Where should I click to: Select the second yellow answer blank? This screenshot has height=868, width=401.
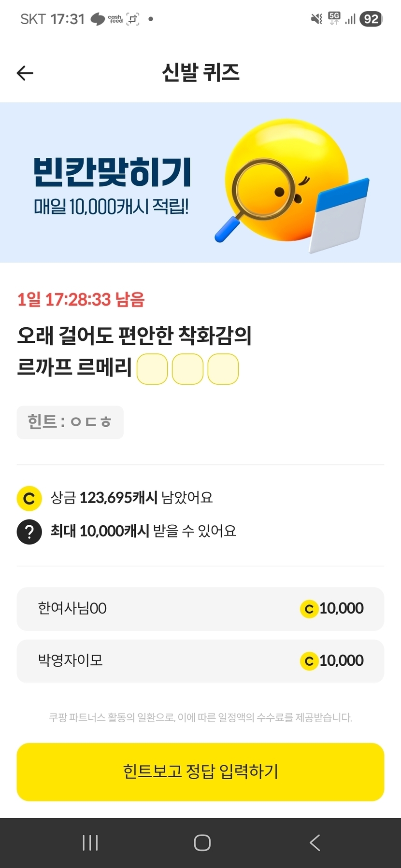tap(187, 369)
